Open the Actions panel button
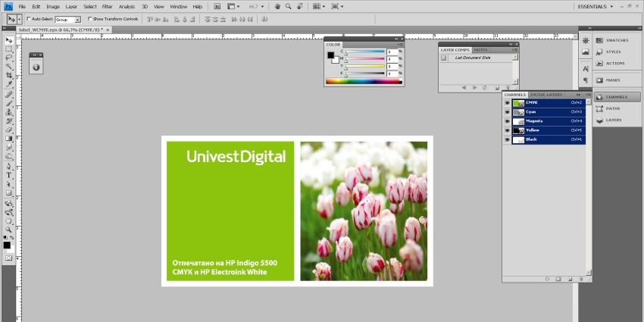 [x=617, y=63]
